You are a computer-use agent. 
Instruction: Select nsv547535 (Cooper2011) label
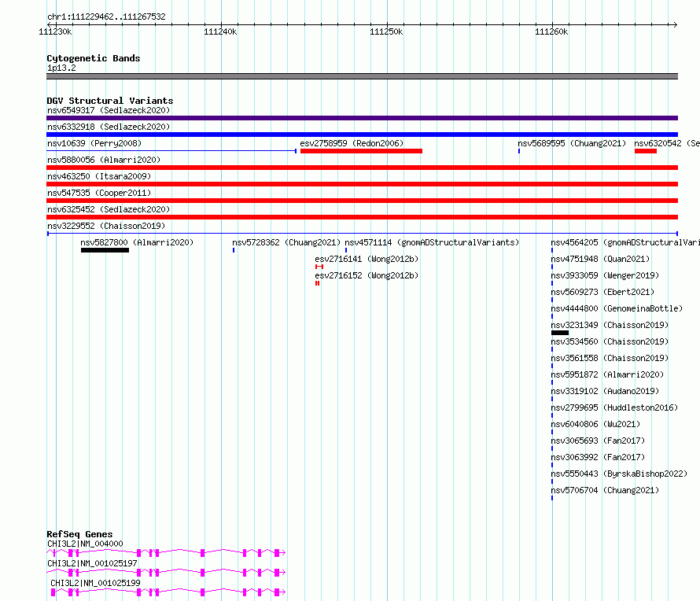[99, 193]
